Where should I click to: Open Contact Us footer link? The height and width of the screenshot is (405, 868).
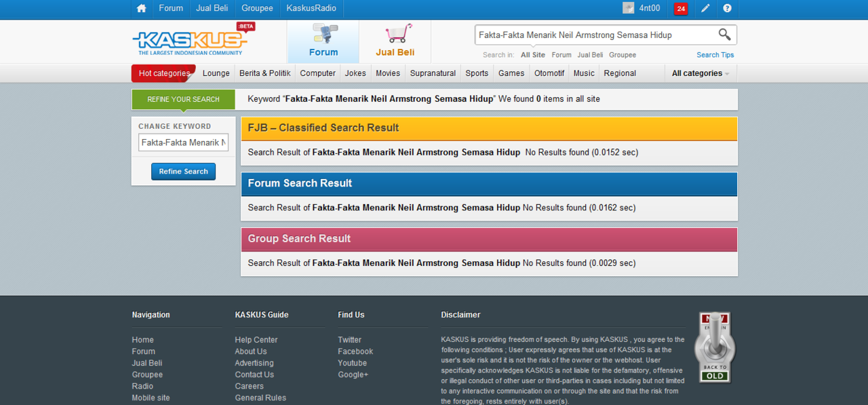(x=254, y=374)
